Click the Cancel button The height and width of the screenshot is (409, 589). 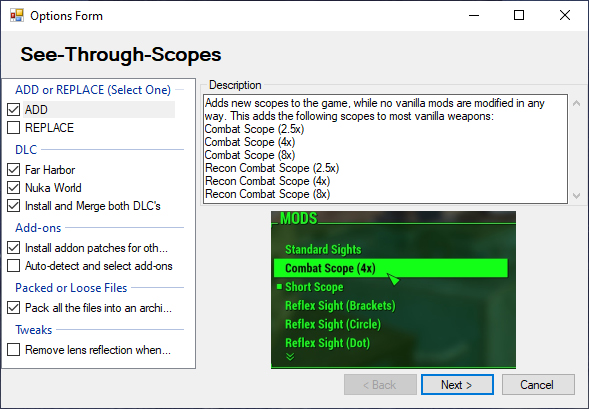pyautogui.click(x=538, y=385)
